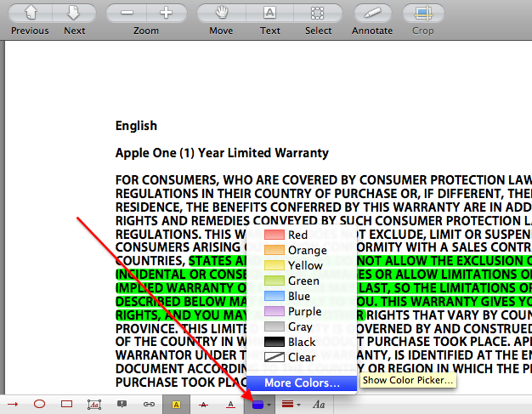Click the 'English' heading text
Image resolution: width=532 pixels, height=414 pixels.
(x=136, y=126)
